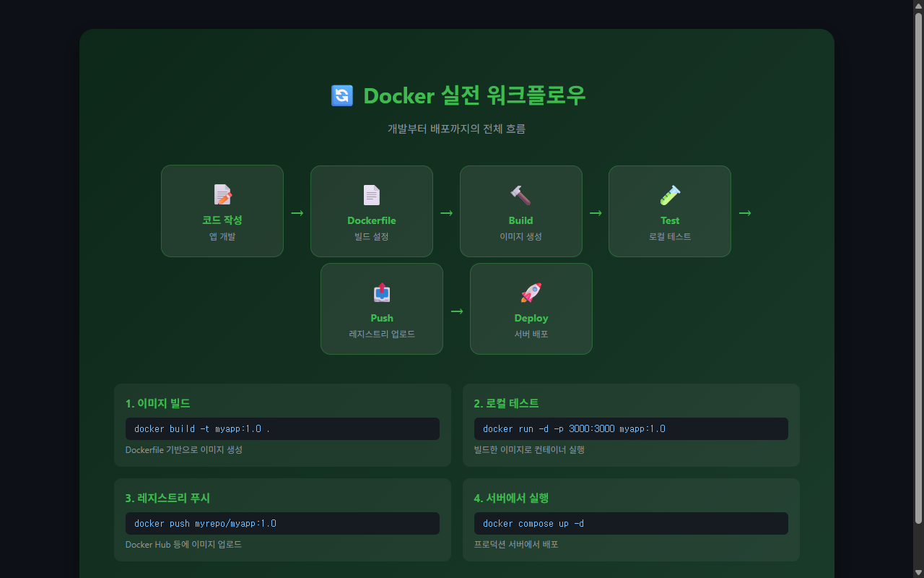The height and width of the screenshot is (578, 924).
Task: Click the hammer icon on the Build card
Action: pos(520,194)
